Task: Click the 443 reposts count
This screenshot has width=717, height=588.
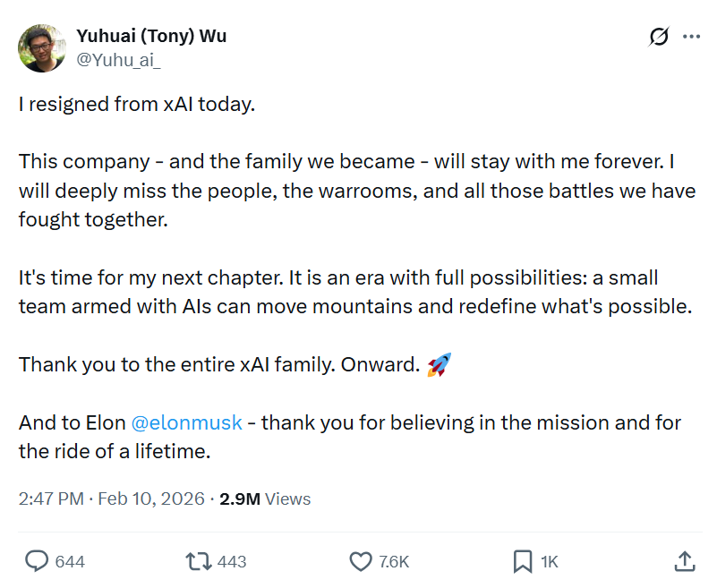Action: (232, 562)
